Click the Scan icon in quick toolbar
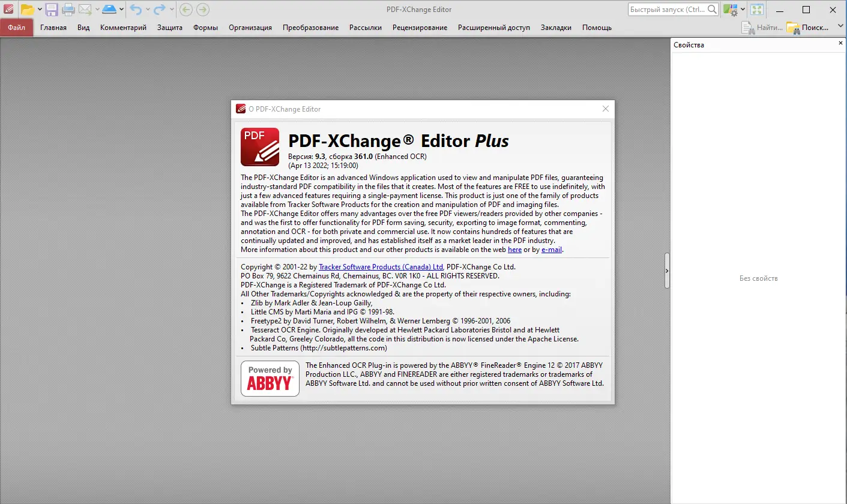This screenshot has width=847, height=504. coord(109,9)
